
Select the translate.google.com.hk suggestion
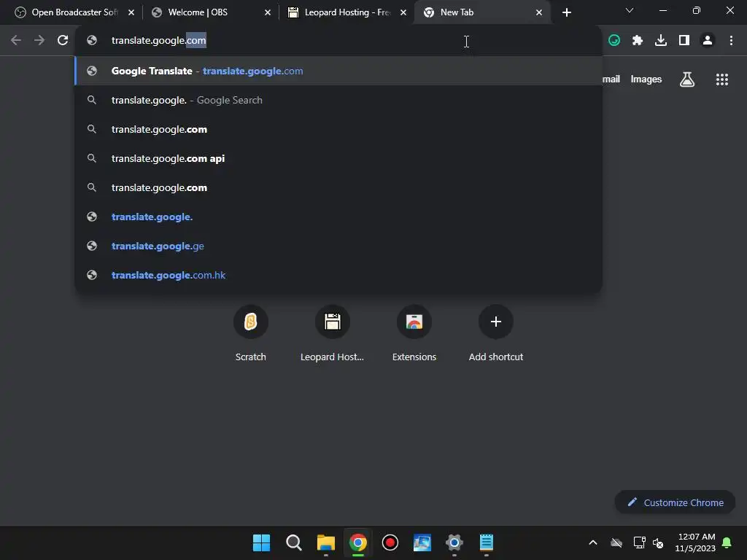point(338,275)
